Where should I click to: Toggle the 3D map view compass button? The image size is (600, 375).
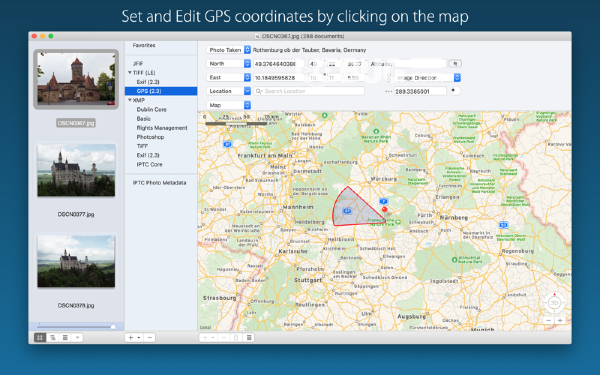pos(554,303)
